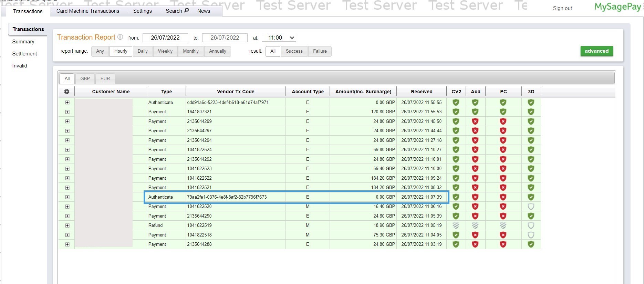Viewport: 644px width, 284px height.
Task: Edit the from date field
Action: click(x=165, y=38)
